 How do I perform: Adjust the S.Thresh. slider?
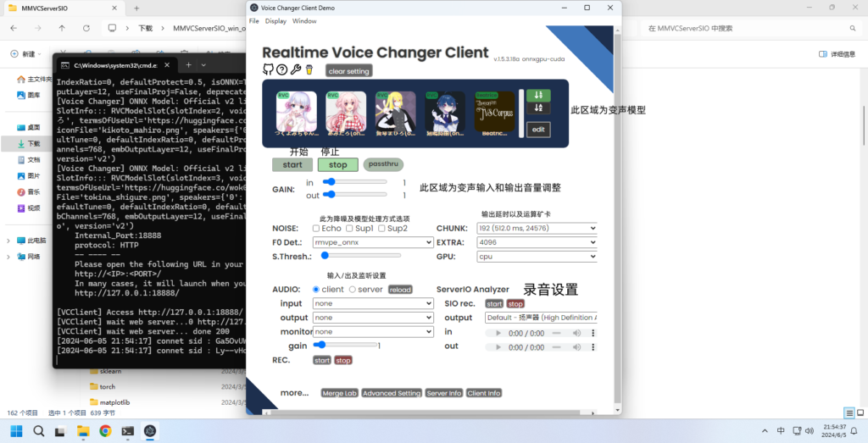pos(361,256)
